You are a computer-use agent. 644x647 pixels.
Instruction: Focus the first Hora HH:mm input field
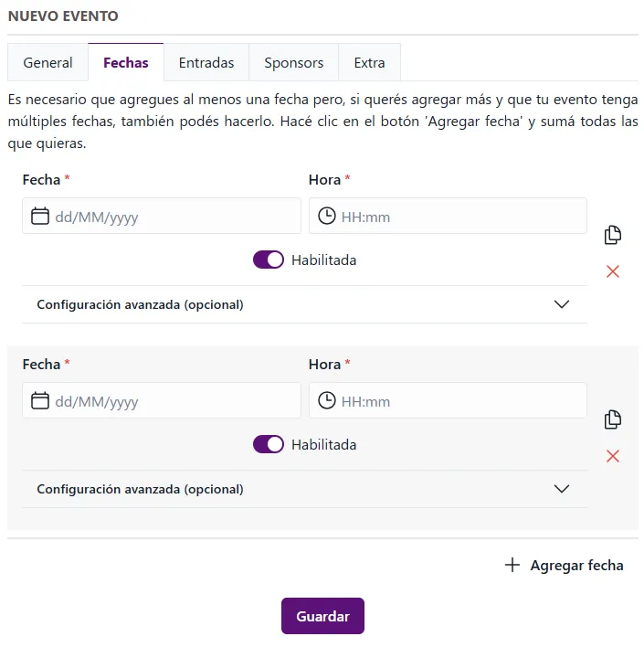[x=448, y=216]
